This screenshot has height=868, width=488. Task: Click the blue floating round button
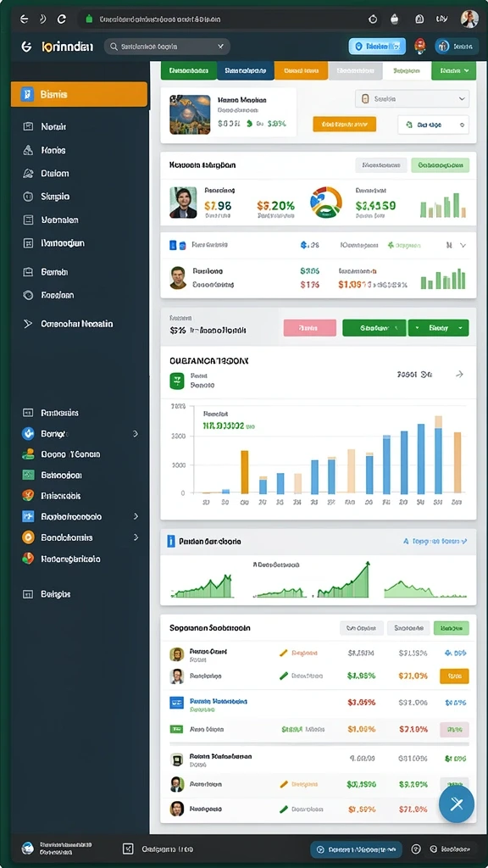pos(457,804)
